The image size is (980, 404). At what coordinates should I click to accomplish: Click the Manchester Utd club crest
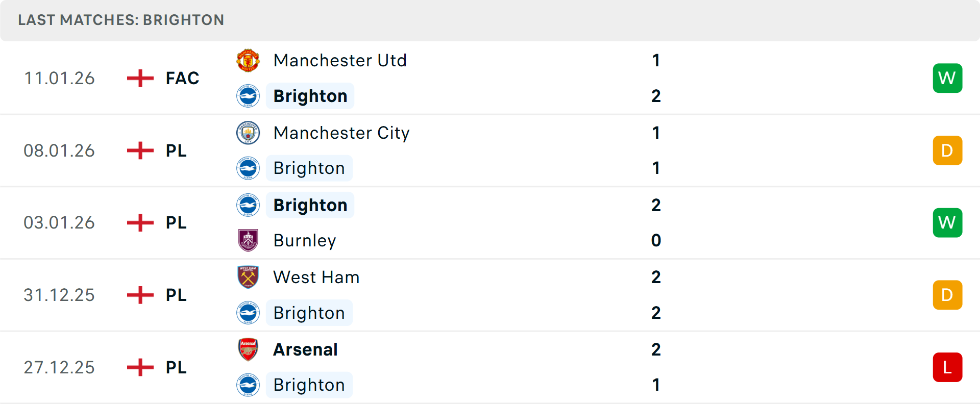(x=248, y=61)
